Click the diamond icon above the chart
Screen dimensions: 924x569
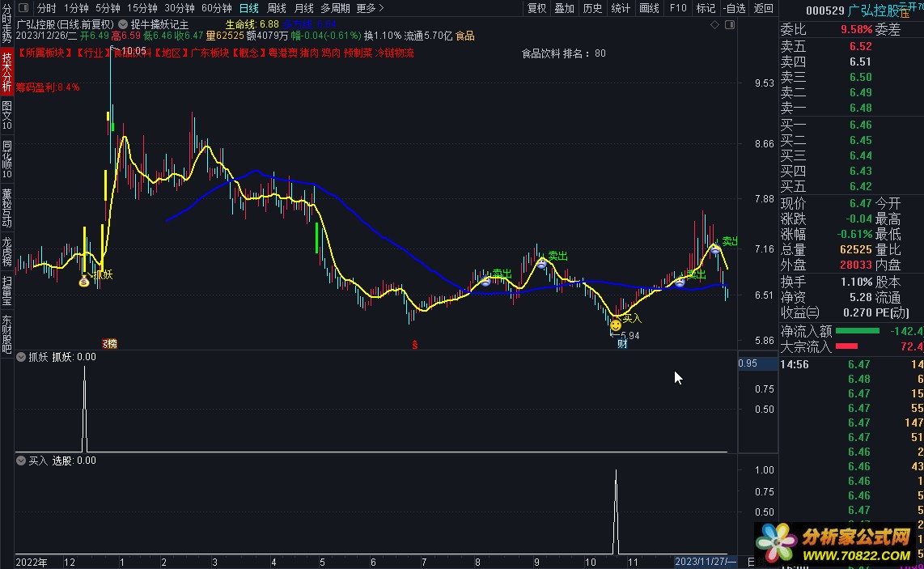point(714,25)
